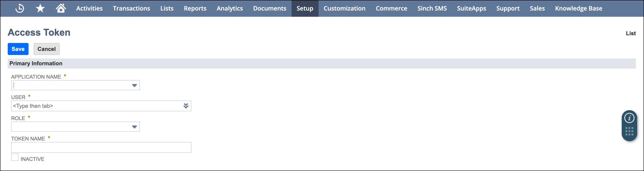The height and width of the screenshot is (171, 644).
Task: Open the Customization menu
Action: pyautogui.click(x=344, y=9)
